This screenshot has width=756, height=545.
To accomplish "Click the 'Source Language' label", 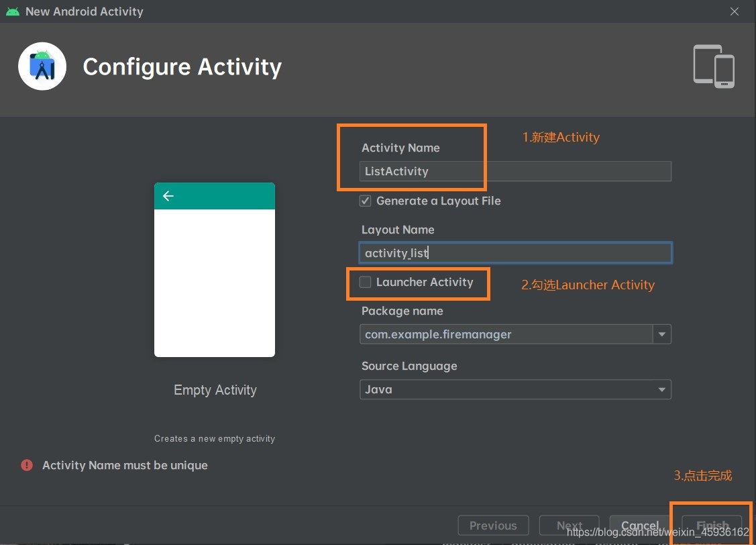I will coord(409,366).
